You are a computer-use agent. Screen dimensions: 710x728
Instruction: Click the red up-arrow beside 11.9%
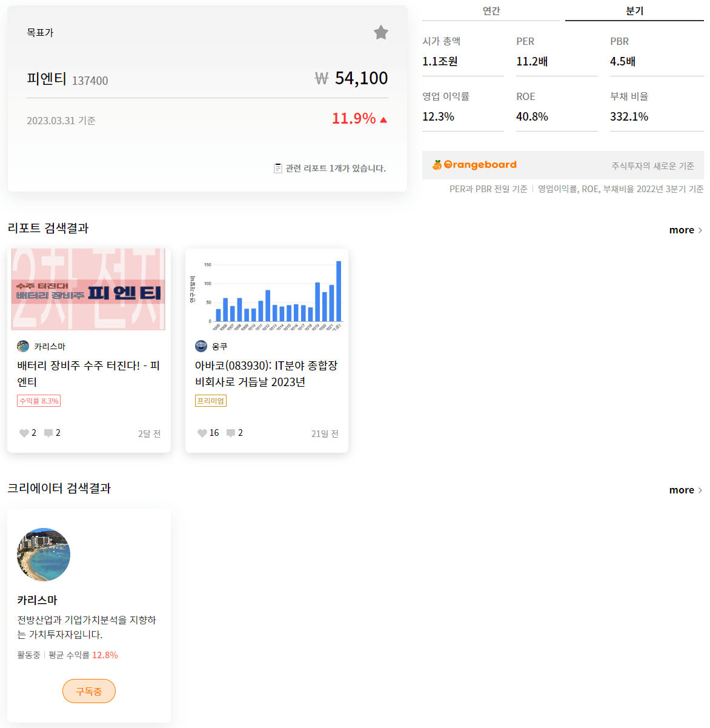383,120
